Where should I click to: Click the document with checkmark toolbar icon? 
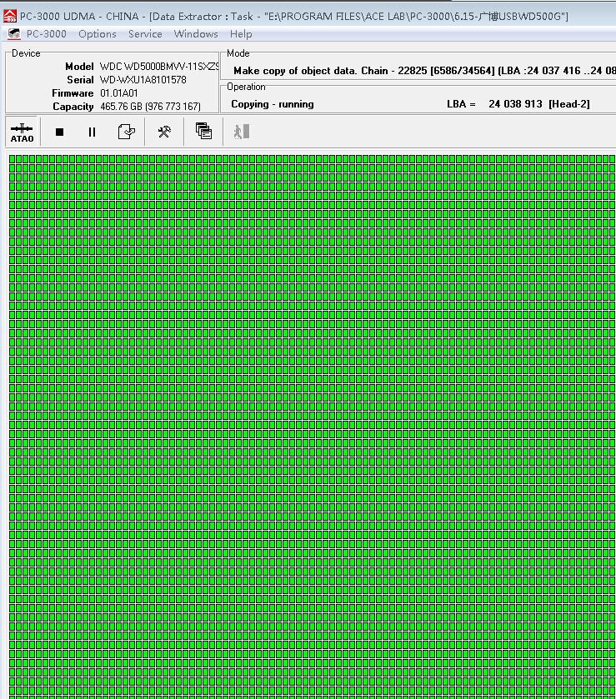pos(126,132)
